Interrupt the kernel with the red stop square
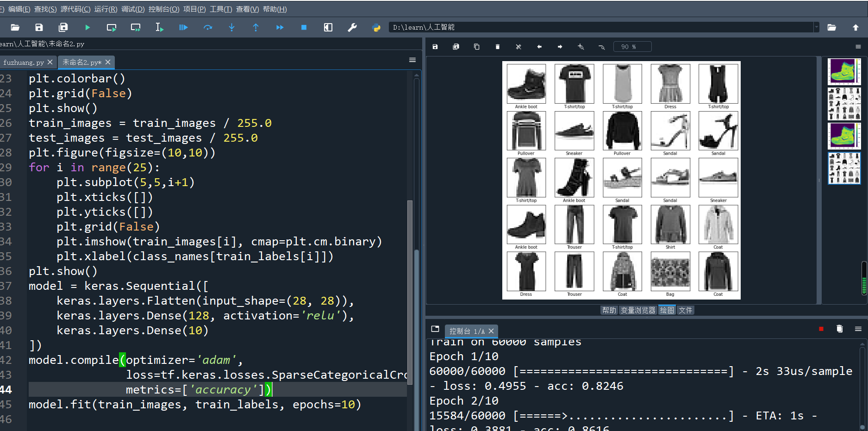 pos(821,329)
